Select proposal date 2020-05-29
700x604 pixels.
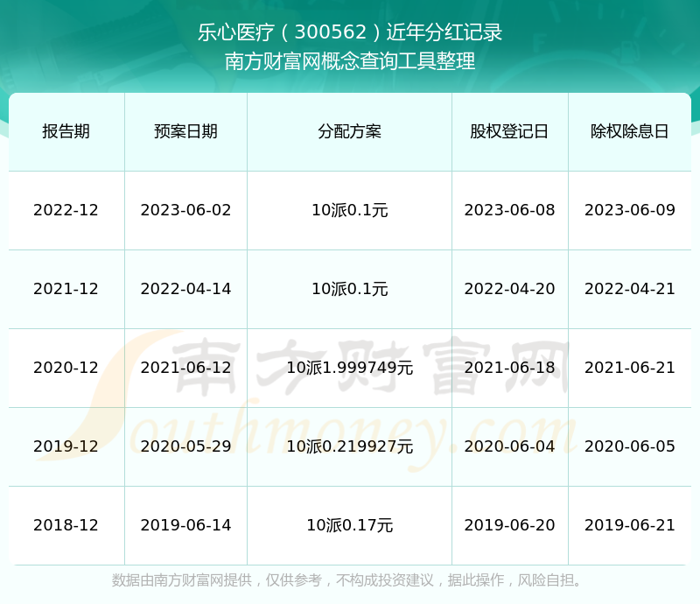pyautogui.click(x=185, y=446)
